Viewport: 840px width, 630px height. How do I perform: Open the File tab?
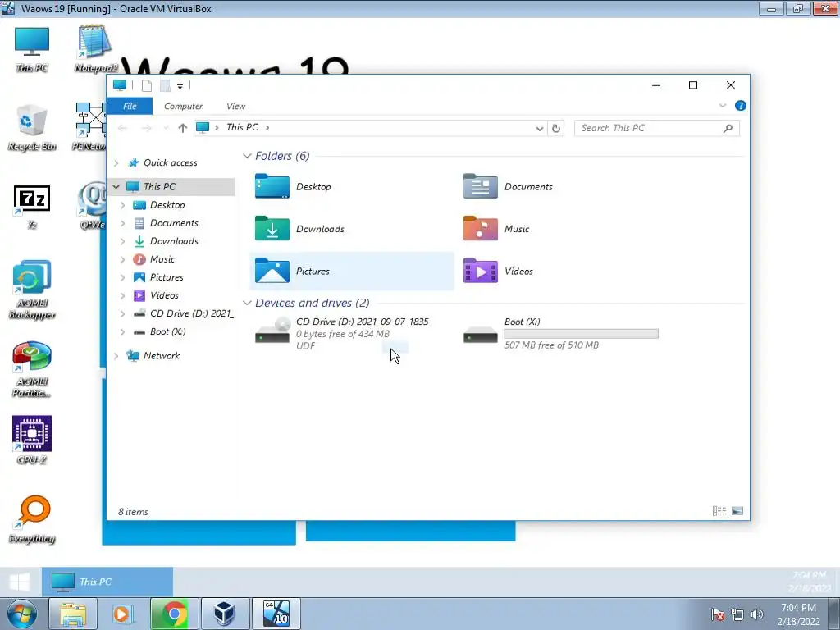click(130, 106)
